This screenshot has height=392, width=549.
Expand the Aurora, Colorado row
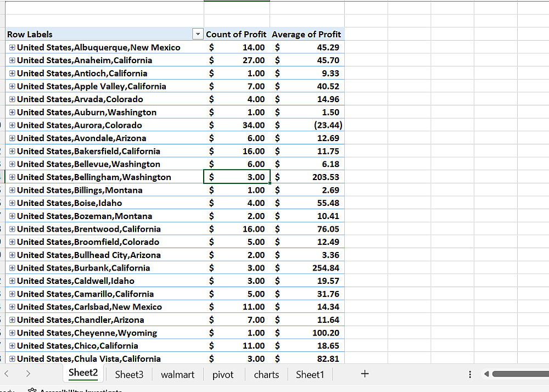(12, 125)
